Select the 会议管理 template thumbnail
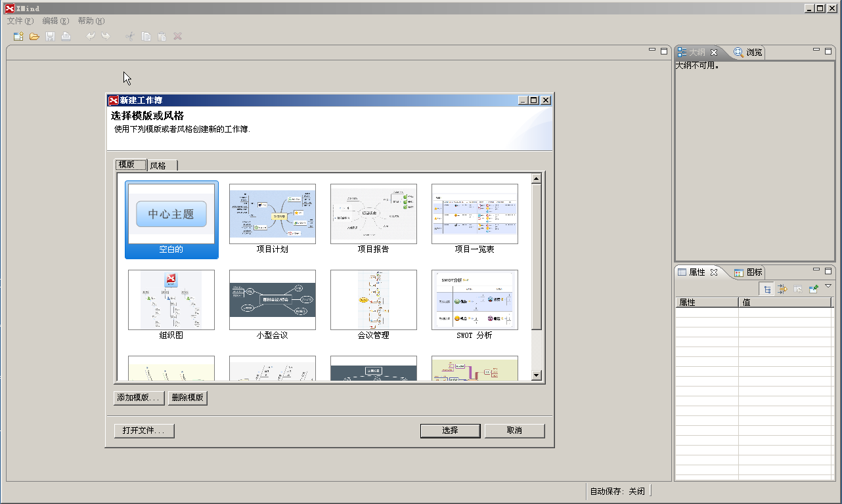This screenshot has height=504, width=842. click(374, 300)
